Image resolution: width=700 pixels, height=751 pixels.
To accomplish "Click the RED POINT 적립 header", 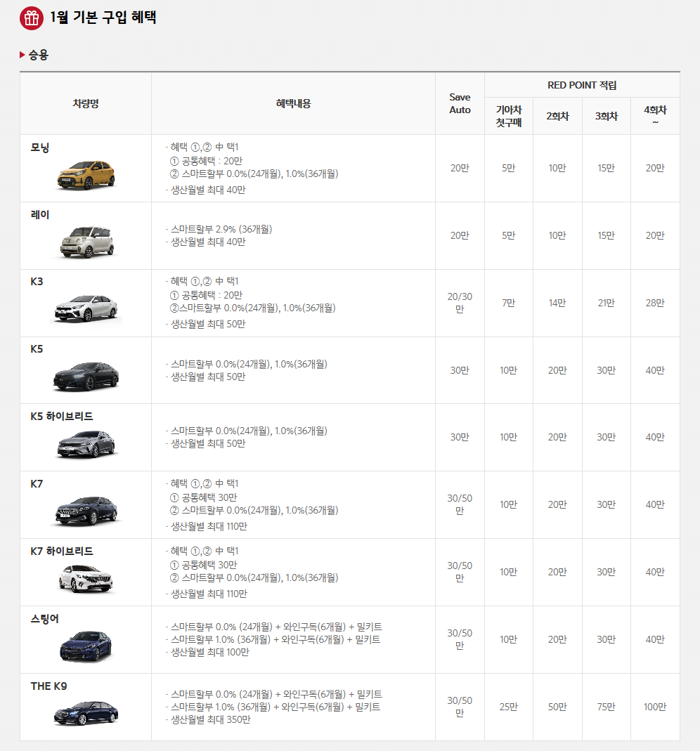I will pyautogui.click(x=582, y=85).
